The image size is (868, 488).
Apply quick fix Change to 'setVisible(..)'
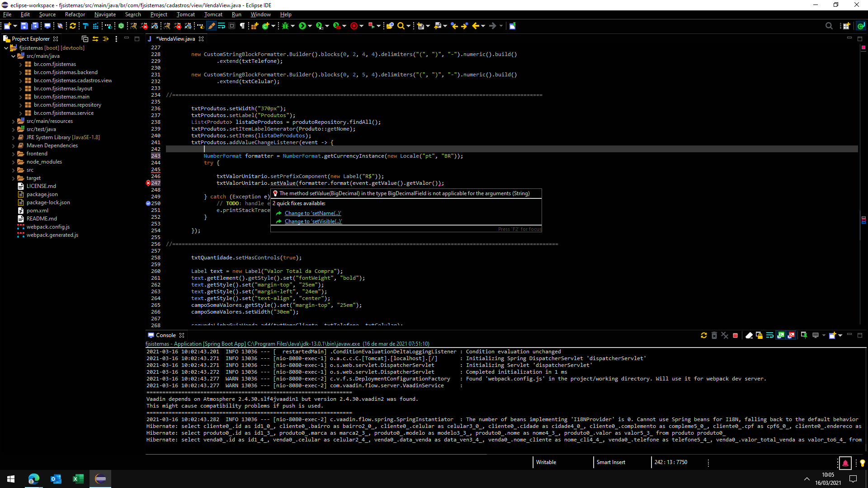pos(313,221)
